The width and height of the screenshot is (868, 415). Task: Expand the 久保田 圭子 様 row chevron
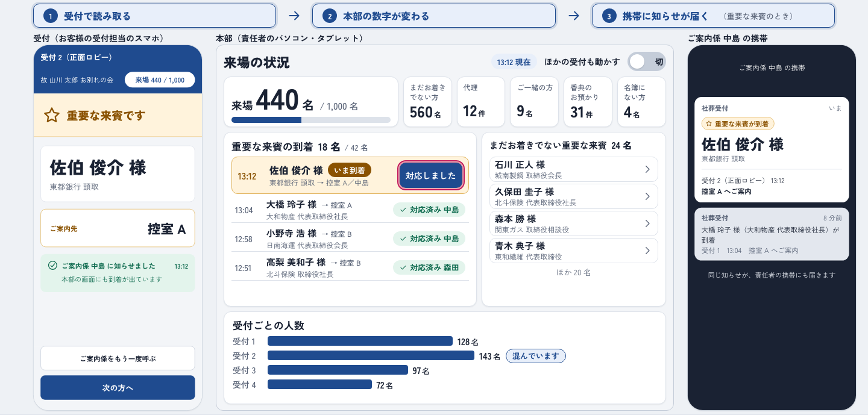point(647,196)
